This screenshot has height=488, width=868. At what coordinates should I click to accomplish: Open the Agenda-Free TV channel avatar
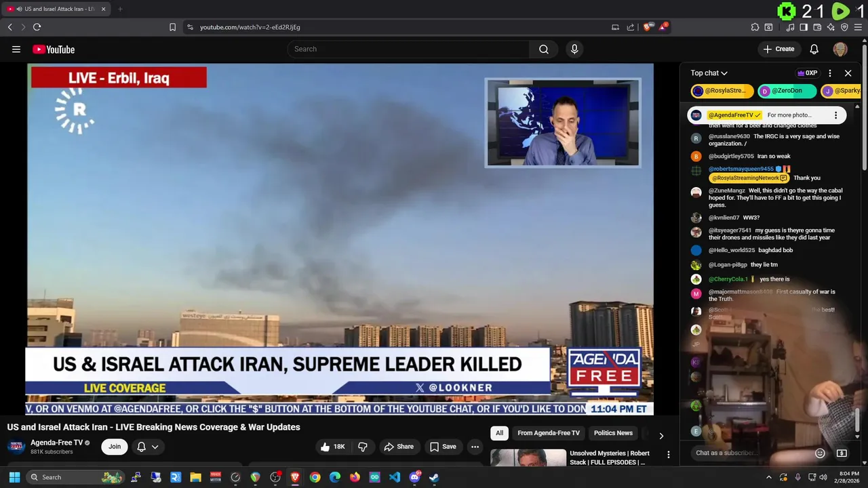point(16,447)
